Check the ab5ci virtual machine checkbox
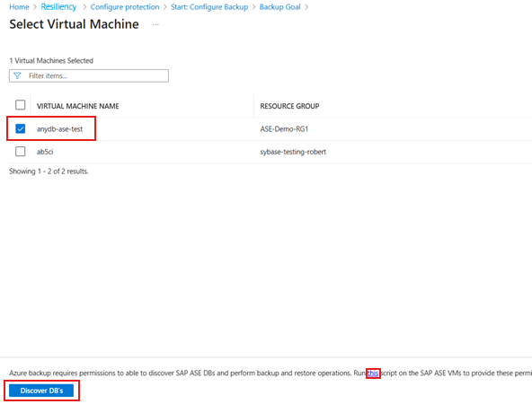The width and height of the screenshot is (532, 404). [x=21, y=151]
